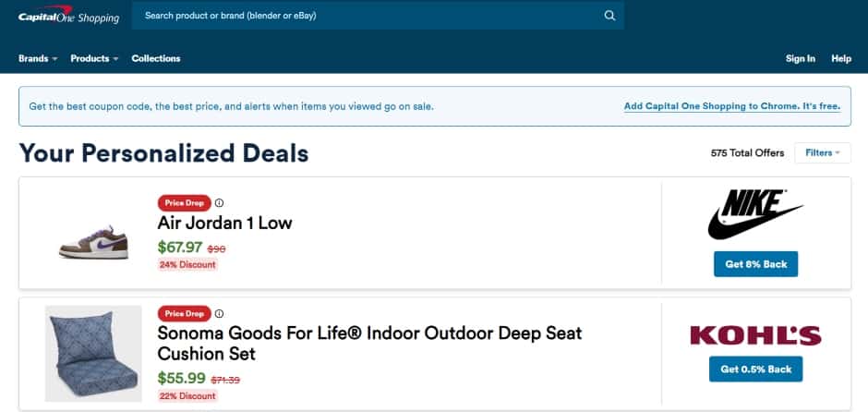Click Add Capital One Shopping to Chrome link
The image size is (868, 412).
click(x=732, y=106)
